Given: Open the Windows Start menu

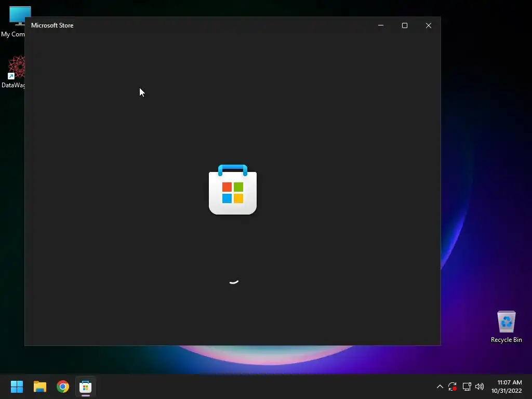Looking at the screenshot, I should click(x=17, y=387).
